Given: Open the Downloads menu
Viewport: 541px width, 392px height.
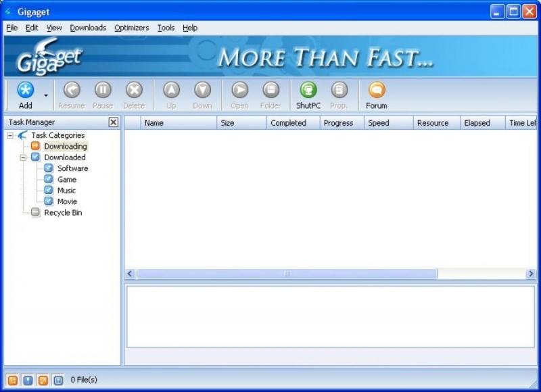Looking at the screenshot, I should point(88,28).
